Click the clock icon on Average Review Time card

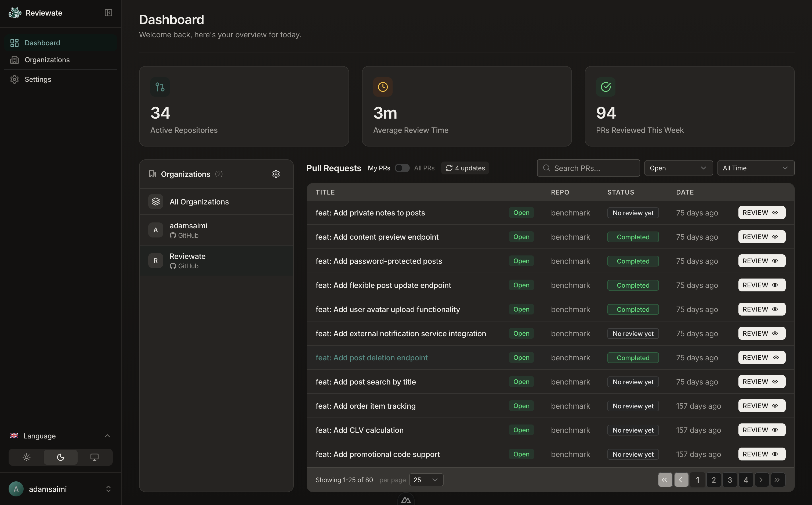coord(383,87)
